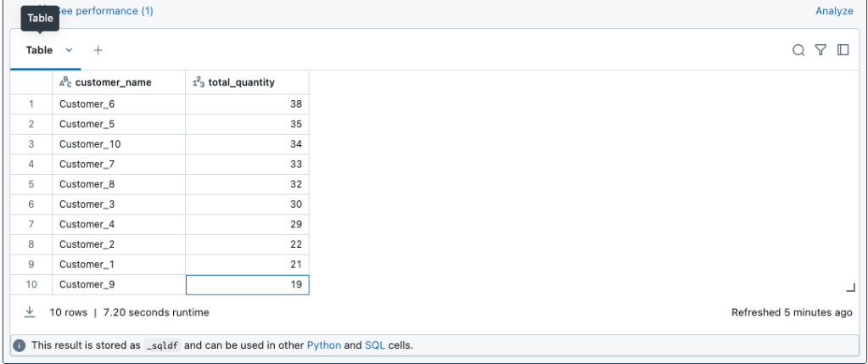Viewport: 868px width, 364px height.
Task: Toggle the column panel icon
Action: click(x=843, y=50)
